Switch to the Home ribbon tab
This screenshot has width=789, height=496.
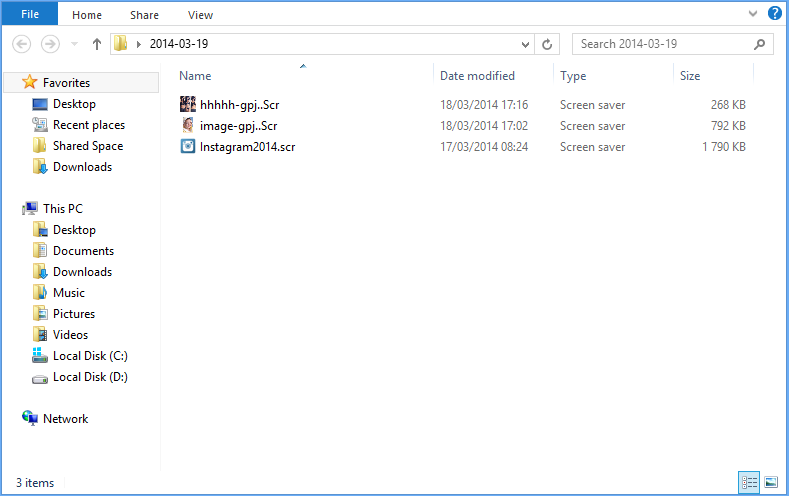click(87, 15)
